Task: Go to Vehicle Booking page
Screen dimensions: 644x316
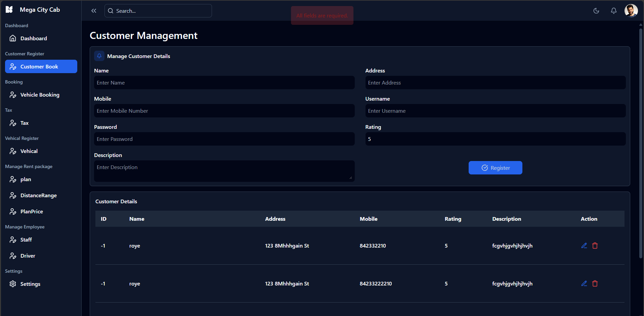Action: click(x=41, y=95)
